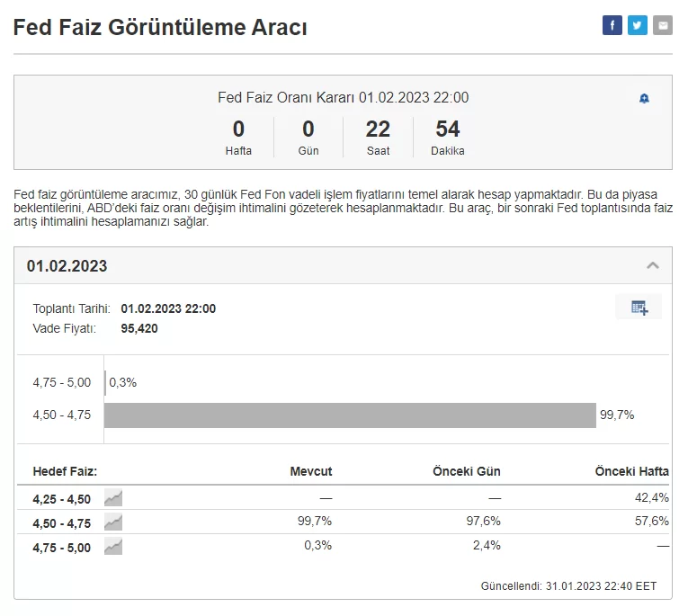This screenshot has width=688, height=616.
Task: Click the Fed Faiz Görüntüleme Aracı page heading
Action: [160, 28]
